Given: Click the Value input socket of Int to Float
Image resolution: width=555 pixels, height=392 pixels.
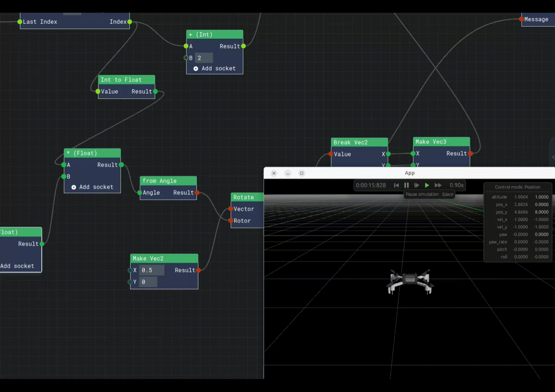Looking at the screenshot, I should tap(98, 91).
